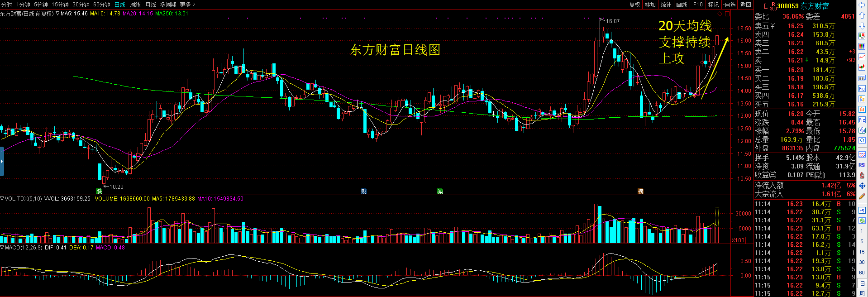Switch to 60分钟 period tab

point(102,5)
